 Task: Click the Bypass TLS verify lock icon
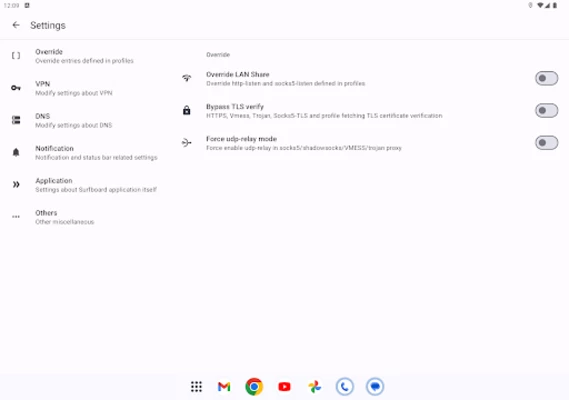tap(187, 110)
